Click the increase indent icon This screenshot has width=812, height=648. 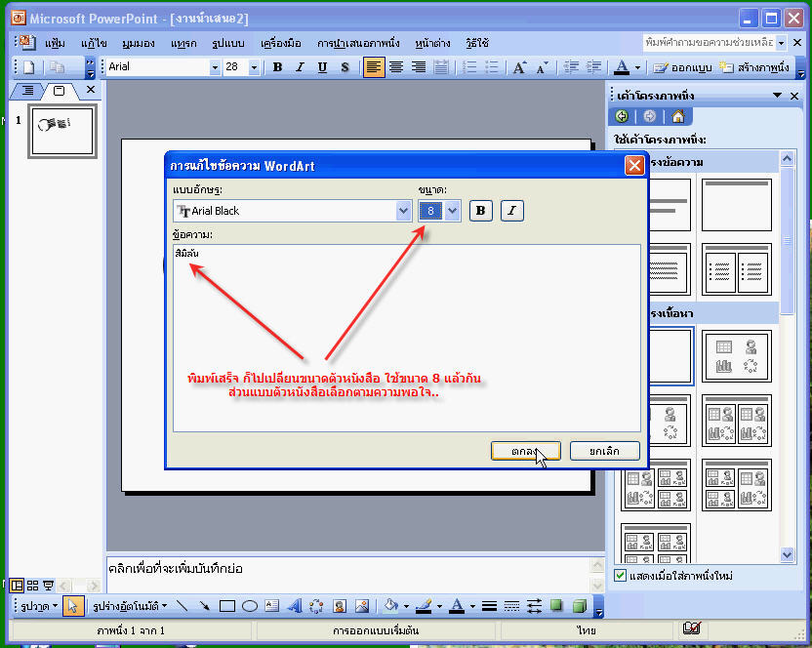(x=593, y=67)
